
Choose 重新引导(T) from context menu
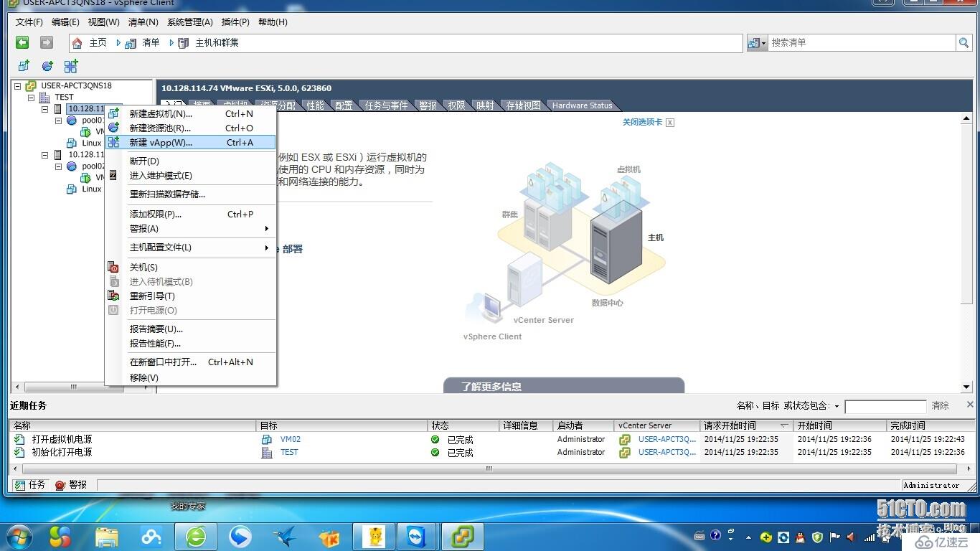(191, 296)
